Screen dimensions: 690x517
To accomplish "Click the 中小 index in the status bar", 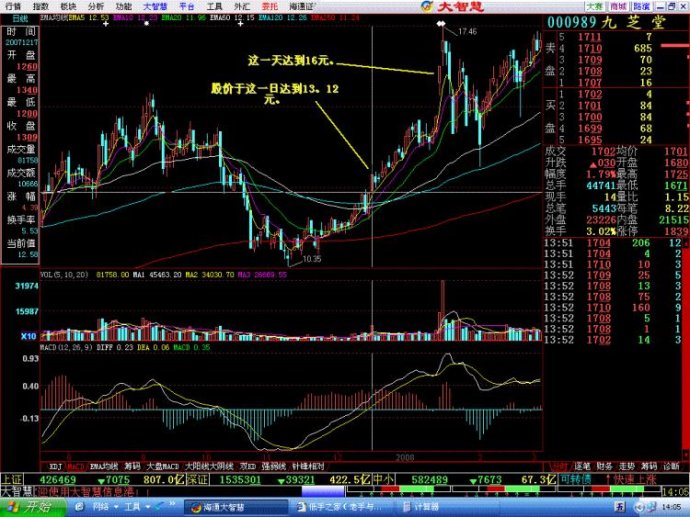I will tap(383, 480).
